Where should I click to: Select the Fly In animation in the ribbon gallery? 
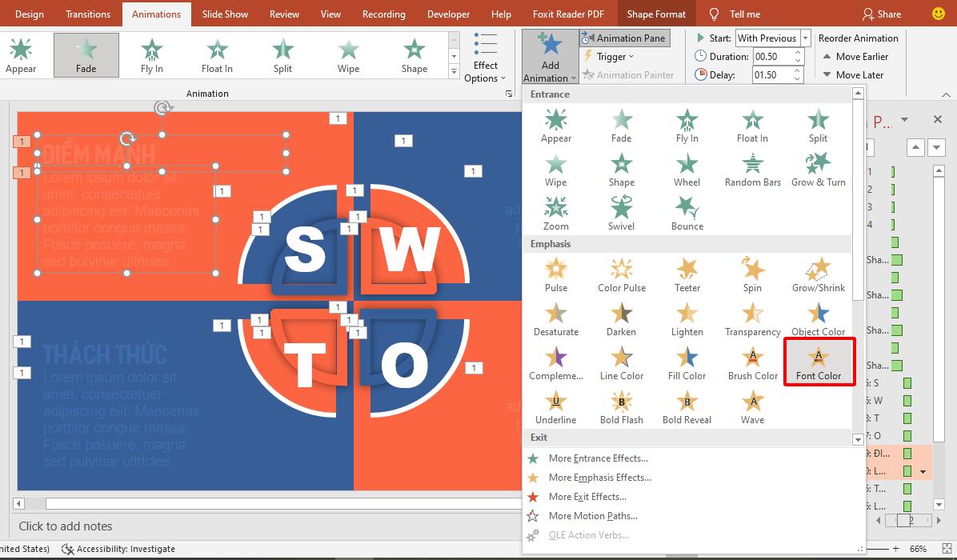click(x=151, y=54)
